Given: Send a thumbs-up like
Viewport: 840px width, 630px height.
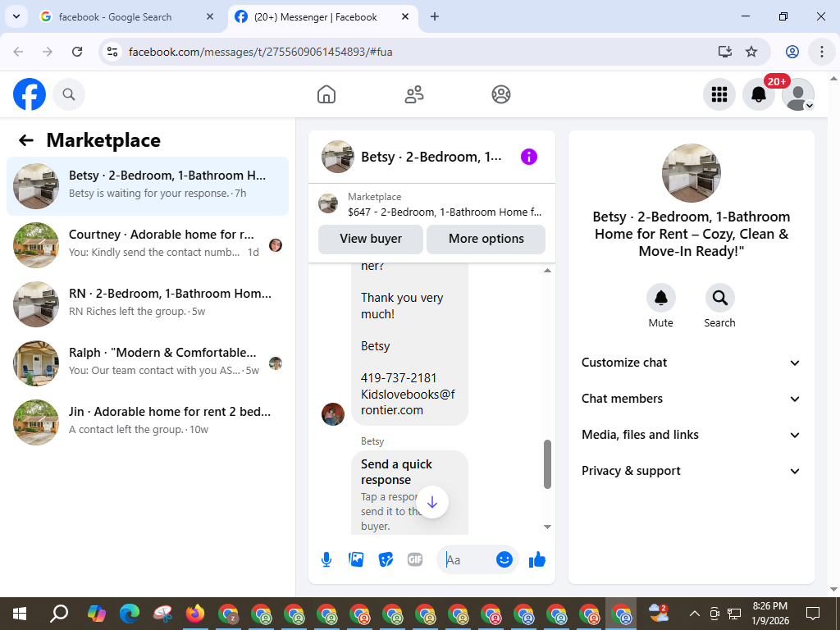Looking at the screenshot, I should point(536,559).
